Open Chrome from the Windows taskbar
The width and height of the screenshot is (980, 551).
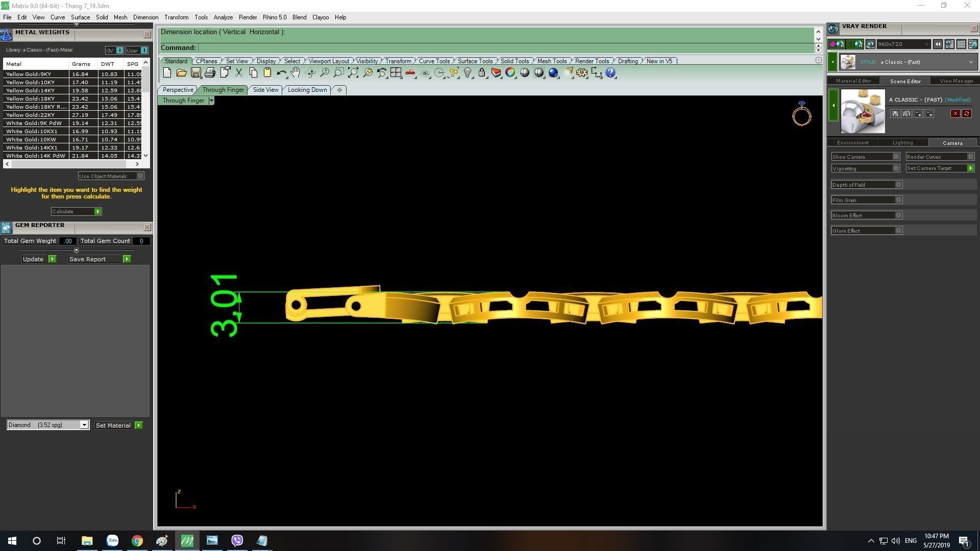(137, 541)
